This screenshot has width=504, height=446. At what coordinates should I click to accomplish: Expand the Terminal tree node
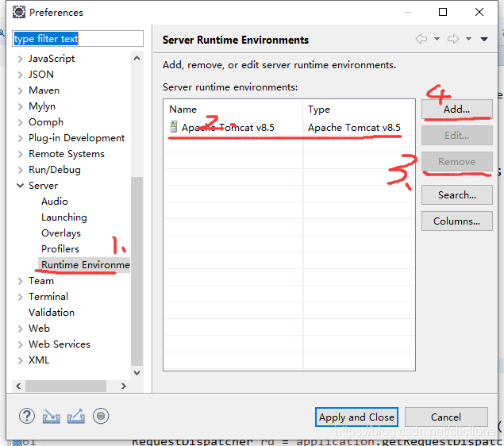coord(21,297)
